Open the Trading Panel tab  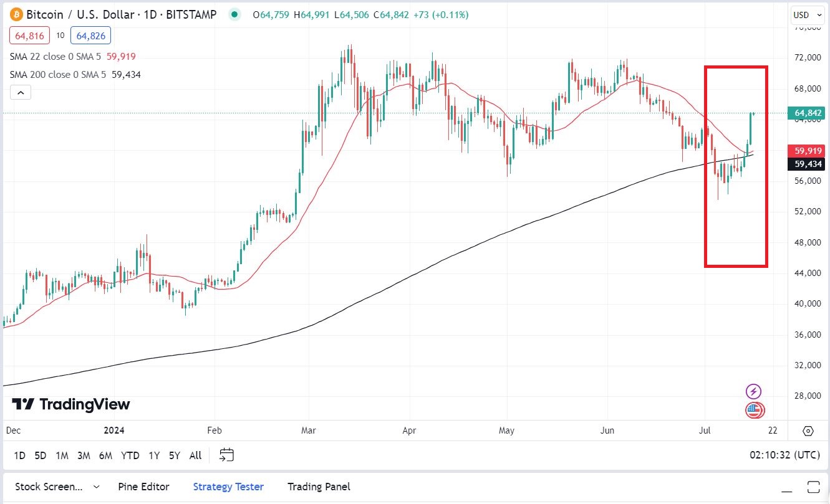coord(319,487)
